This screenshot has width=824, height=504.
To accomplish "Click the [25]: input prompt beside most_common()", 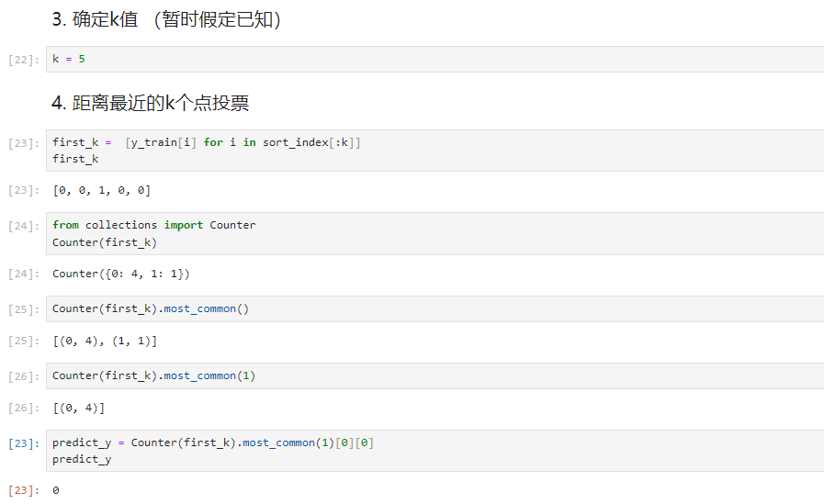I will tap(24, 309).
